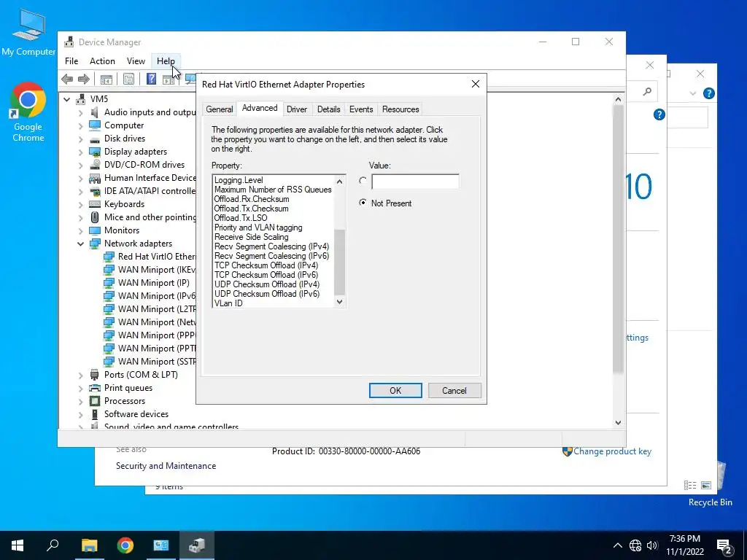Click Cancel in adapter properties dialog
The height and width of the screenshot is (560, 747).
454,391
